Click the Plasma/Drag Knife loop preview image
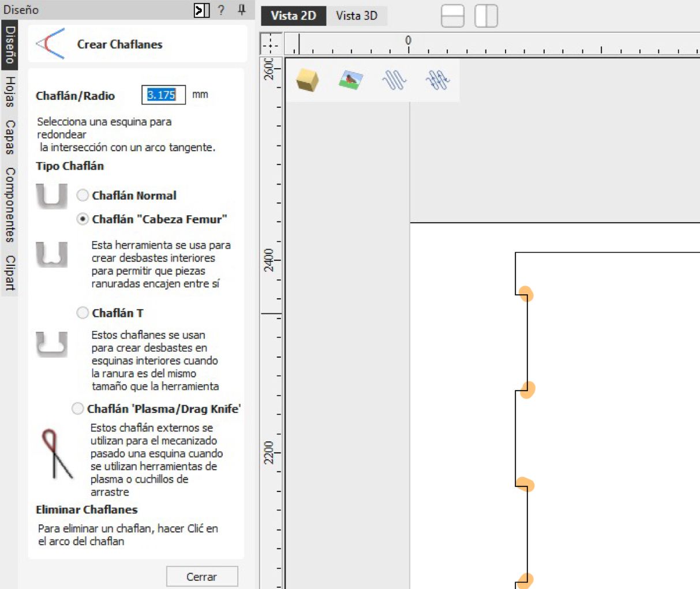The height and width of the screenshot is (589, 700). [x=57, y=454]
